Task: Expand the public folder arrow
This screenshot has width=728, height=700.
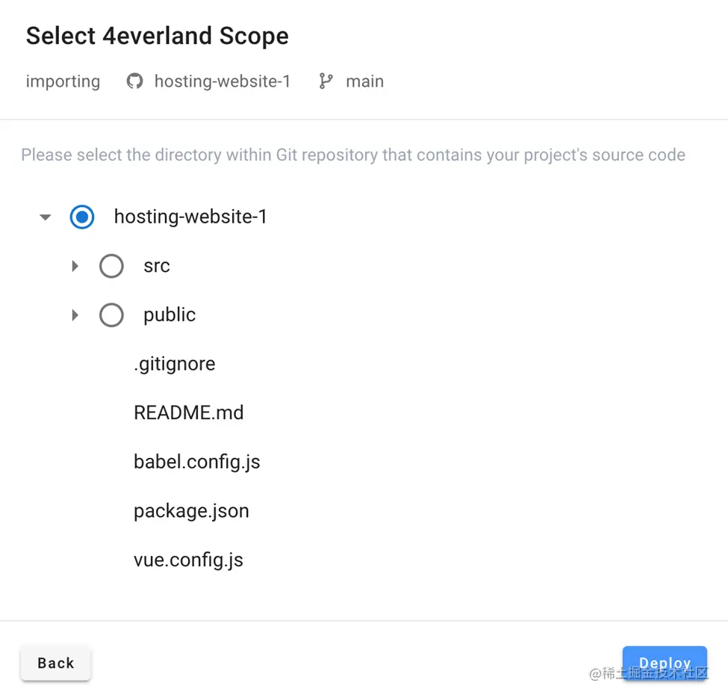Action: point(75,315)
